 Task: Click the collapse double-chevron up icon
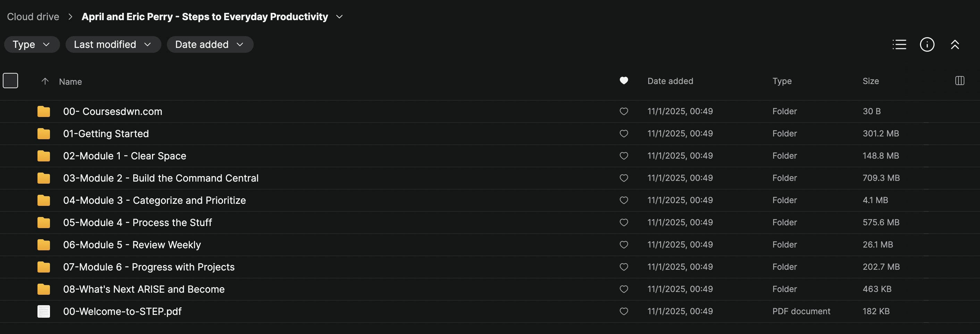[955, 44]
